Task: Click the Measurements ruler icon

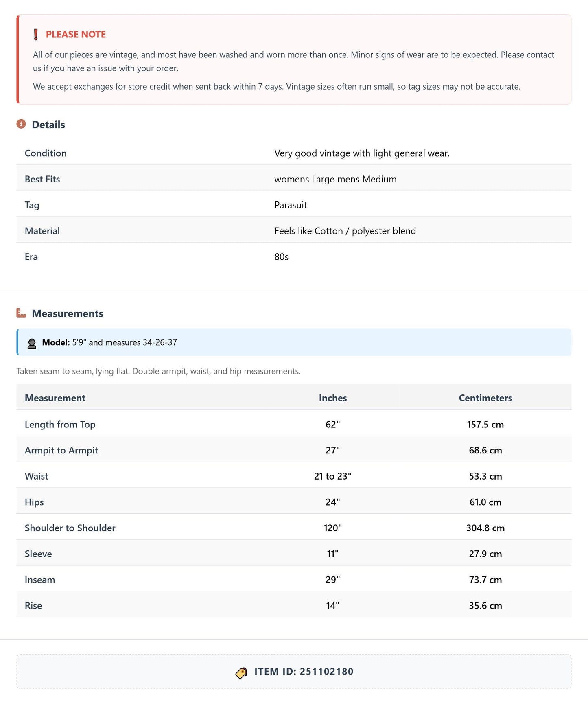Action: point(21,313)
